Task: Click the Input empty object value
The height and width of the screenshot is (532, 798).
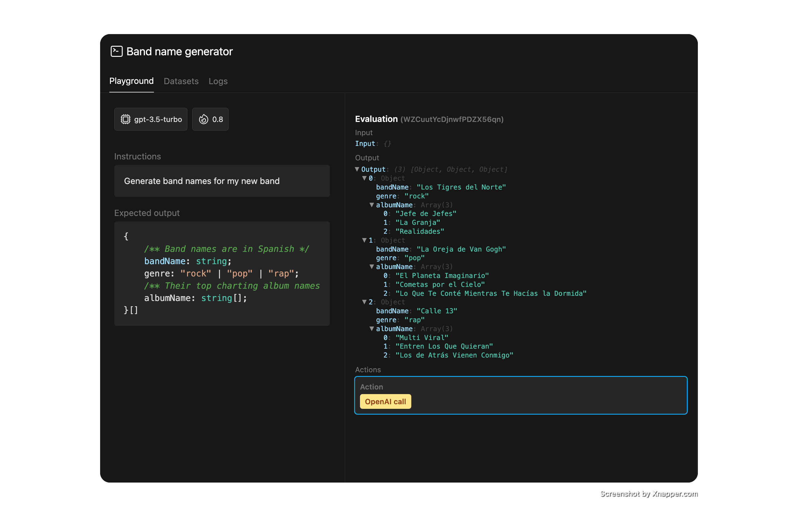Action: pyautogui.click(x=387, y=143)
